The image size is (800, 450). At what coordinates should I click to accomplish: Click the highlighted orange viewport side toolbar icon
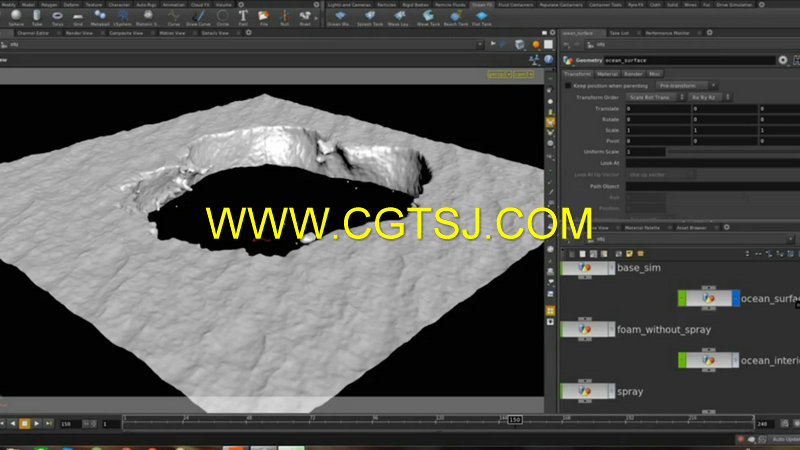pos(550,122)
